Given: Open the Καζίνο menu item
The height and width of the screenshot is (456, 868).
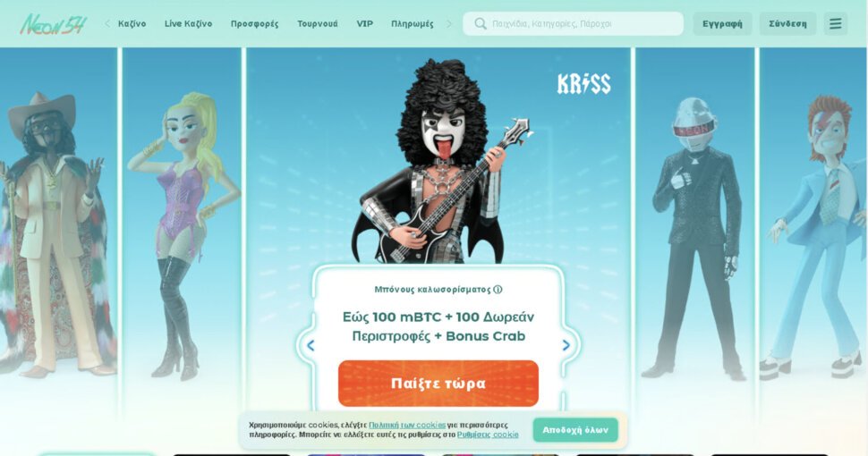Looking at the screenshot, I should (x=132, y=24).
